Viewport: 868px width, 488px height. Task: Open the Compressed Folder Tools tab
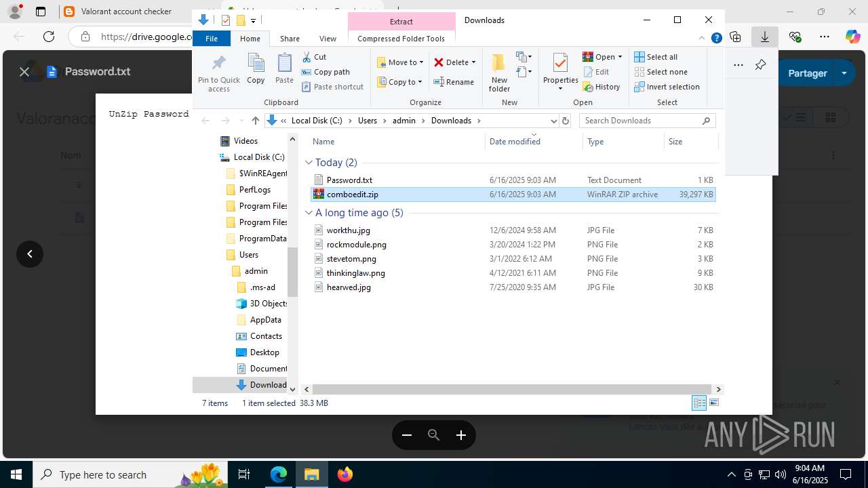click(401, 39)
